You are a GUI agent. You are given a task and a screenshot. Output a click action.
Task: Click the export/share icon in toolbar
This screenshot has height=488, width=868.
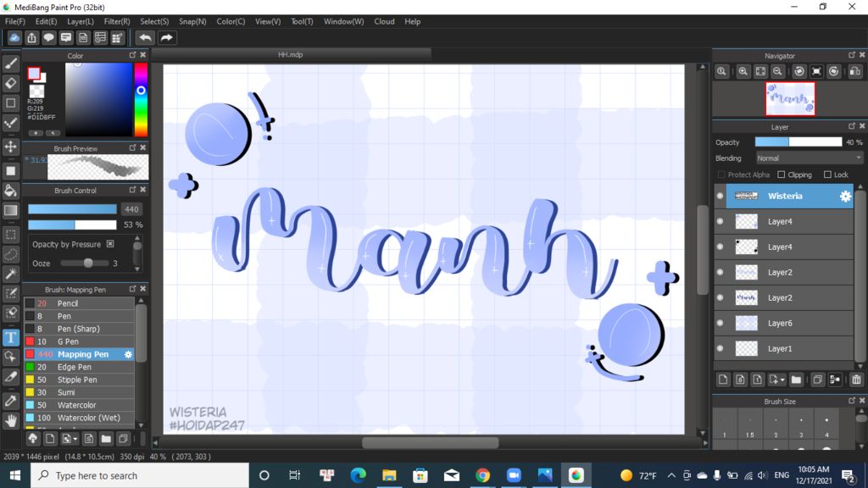[x=31, y=37]
